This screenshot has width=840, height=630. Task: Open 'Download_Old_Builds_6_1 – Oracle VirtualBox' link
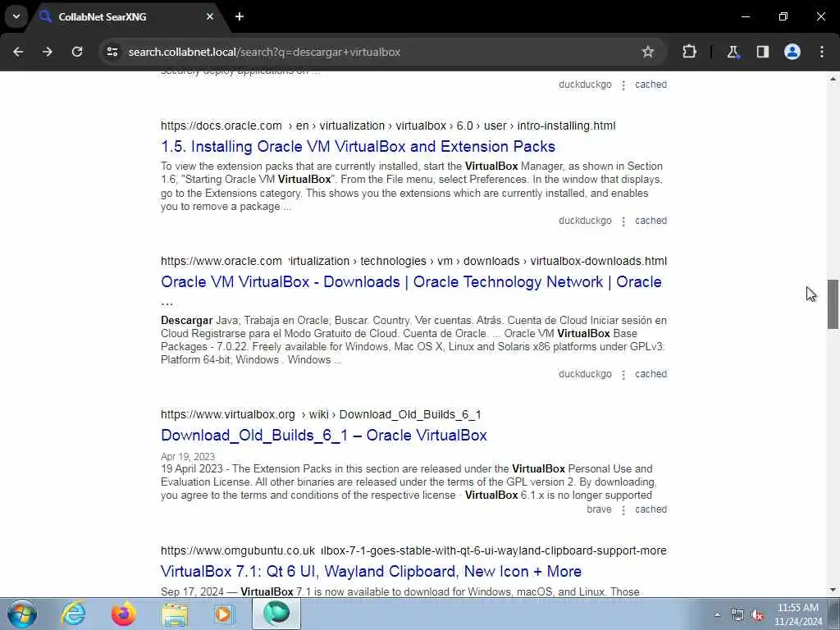pyautogui.click(x=323, y=435)
